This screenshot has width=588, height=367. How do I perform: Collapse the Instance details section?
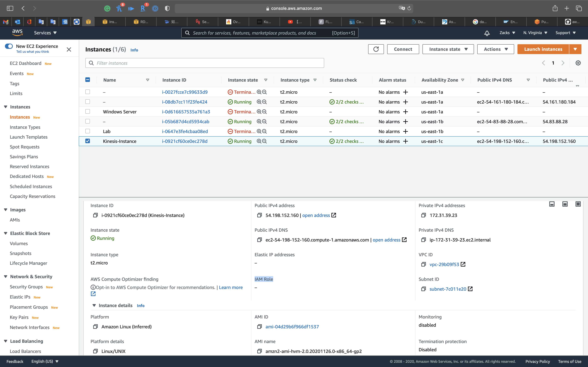pyautogui.click(x=94, y=306)
